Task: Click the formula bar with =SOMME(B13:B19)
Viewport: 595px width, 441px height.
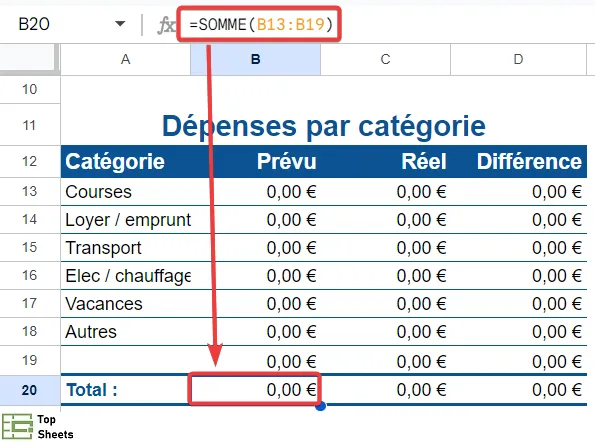Action: tap(260, 24)
